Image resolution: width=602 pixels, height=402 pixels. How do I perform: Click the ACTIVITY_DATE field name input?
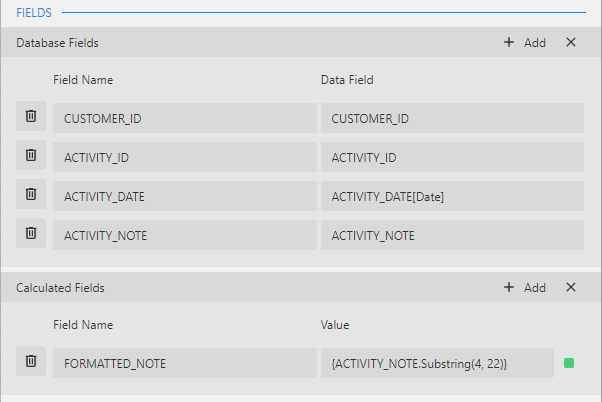tap(183, 196)
